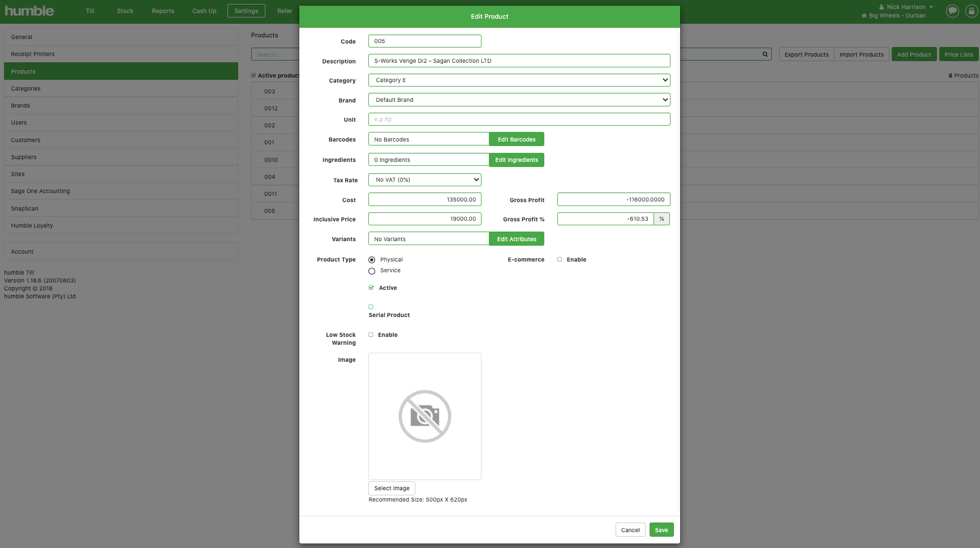Open the Nick Harrison user menu
Screen dimensions: 980x548
906,7
